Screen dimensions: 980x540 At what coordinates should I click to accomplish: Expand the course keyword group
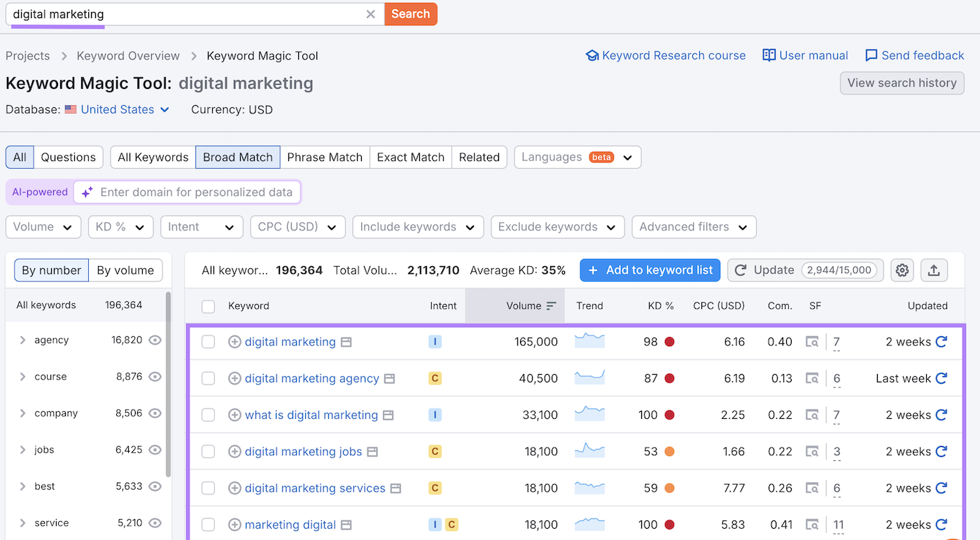[x=21, y=376]
